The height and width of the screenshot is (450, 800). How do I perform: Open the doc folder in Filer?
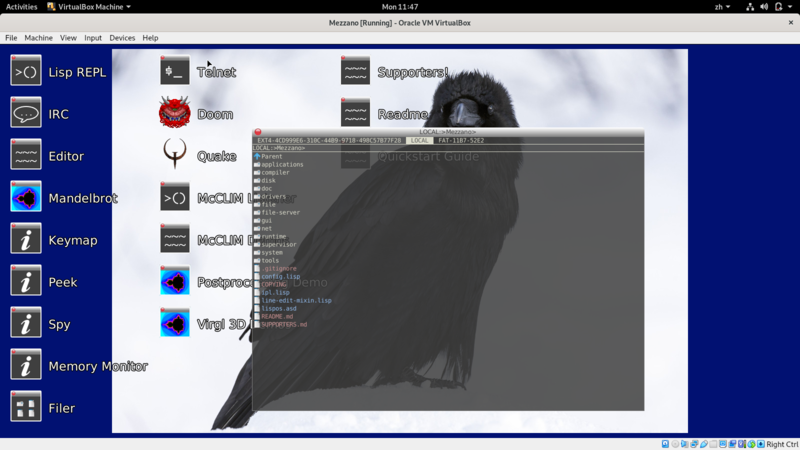(x=263, y=188)
